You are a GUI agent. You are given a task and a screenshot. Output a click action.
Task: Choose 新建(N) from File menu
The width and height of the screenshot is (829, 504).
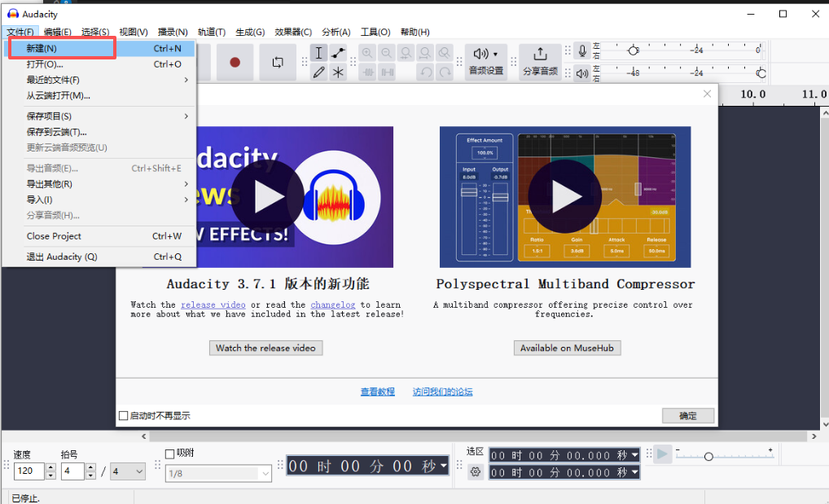tap(99, 48)
